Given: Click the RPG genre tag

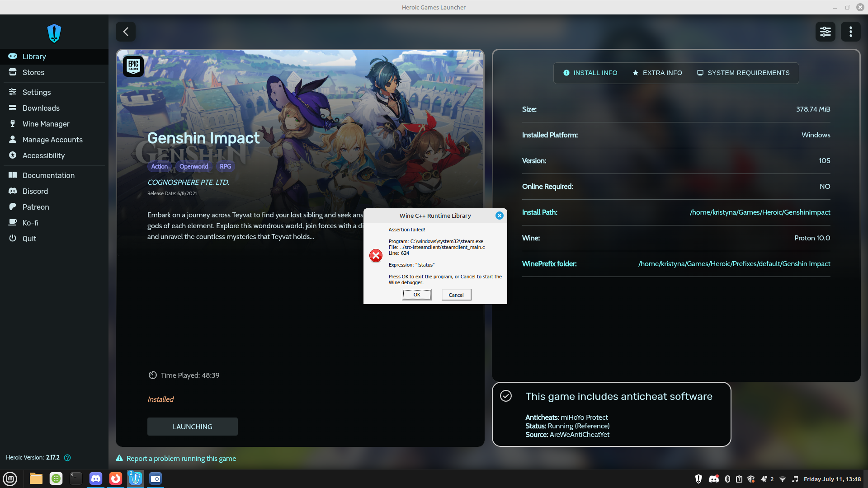Looking at the screenshot, I should pos(225,166).
